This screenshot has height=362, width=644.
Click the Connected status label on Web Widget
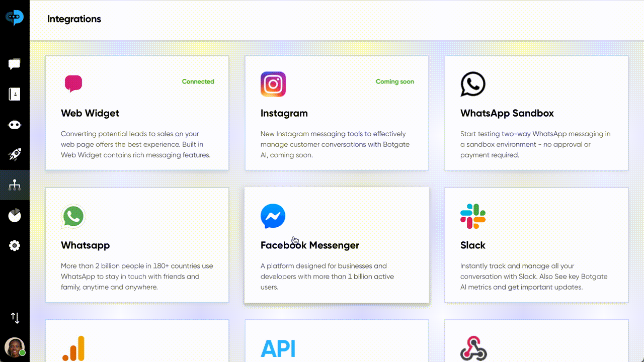click(198, 81)
